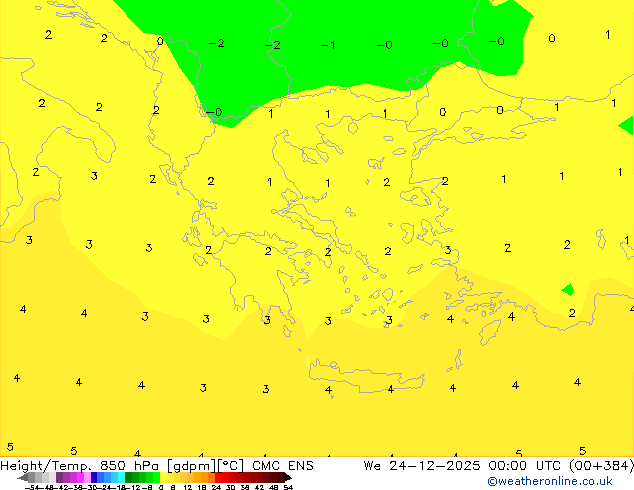Click the left arrow end of the color legend
This screenshot has width=634, height=490.
23,478
